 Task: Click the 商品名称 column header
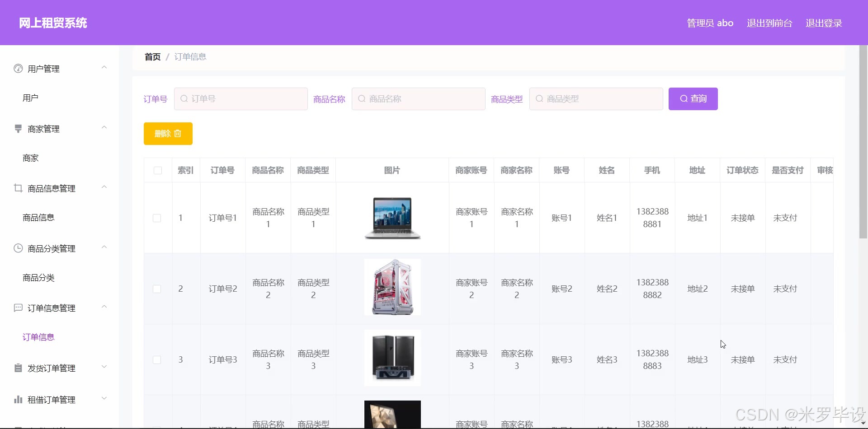tap(268, 170)
